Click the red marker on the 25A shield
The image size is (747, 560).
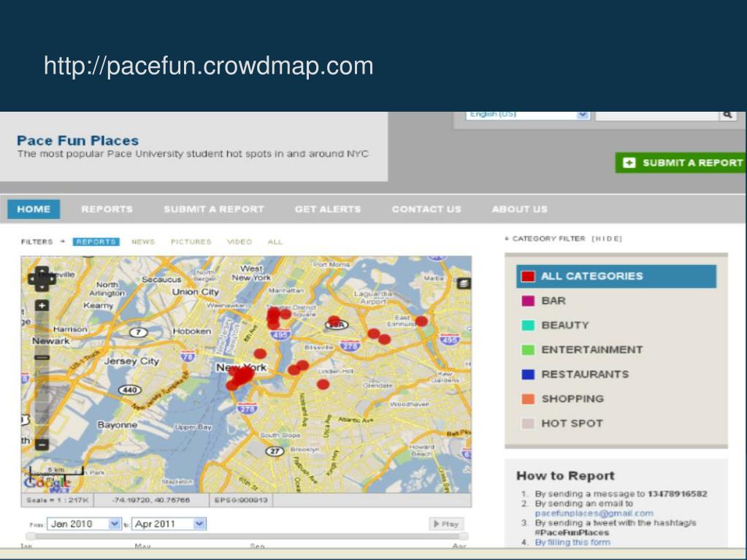pos(334,321)
